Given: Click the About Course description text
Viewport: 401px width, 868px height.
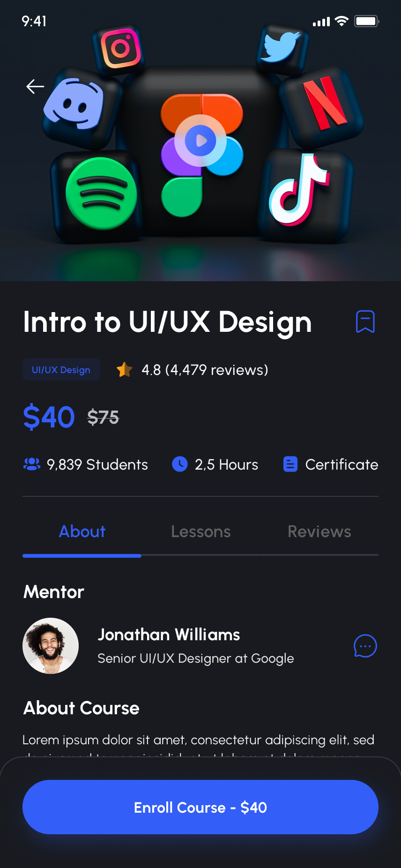Looking at the screenshot, I should click(198, 740).
